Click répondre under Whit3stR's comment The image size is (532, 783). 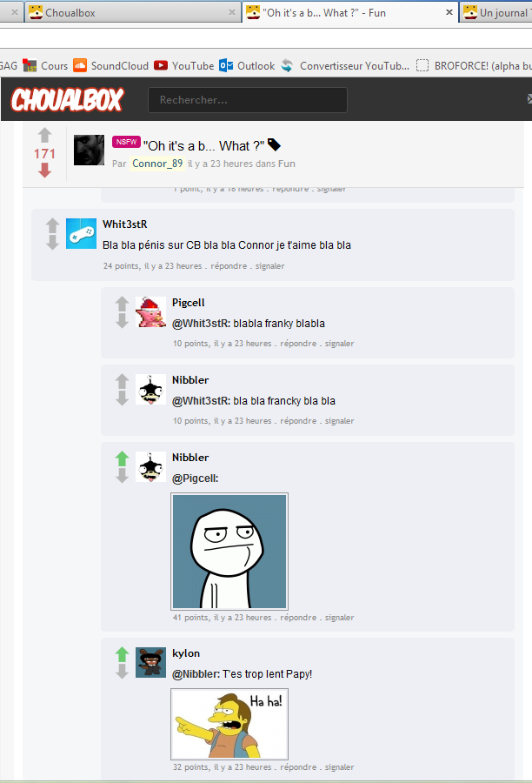229,265
